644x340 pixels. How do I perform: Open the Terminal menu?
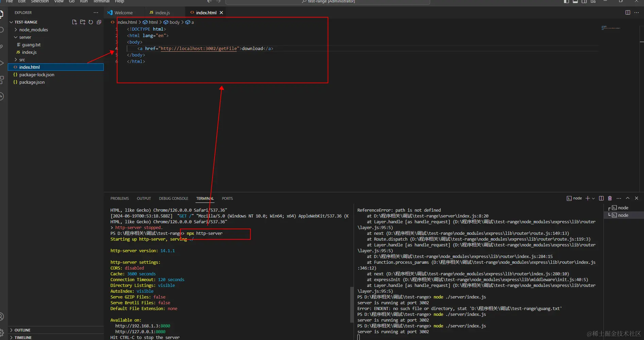101,1
